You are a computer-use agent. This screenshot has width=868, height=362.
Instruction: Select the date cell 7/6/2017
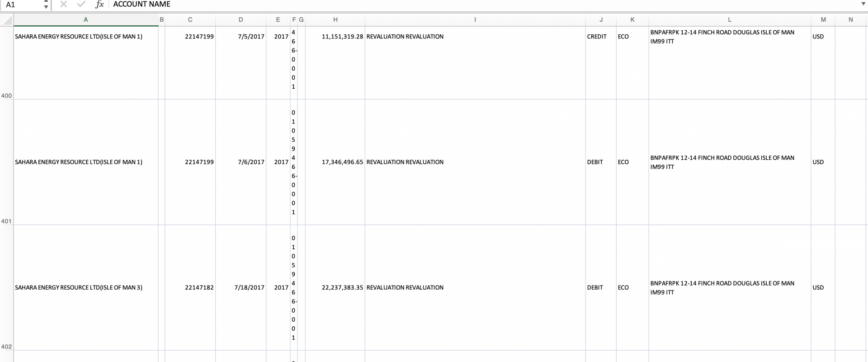[241, 162]
